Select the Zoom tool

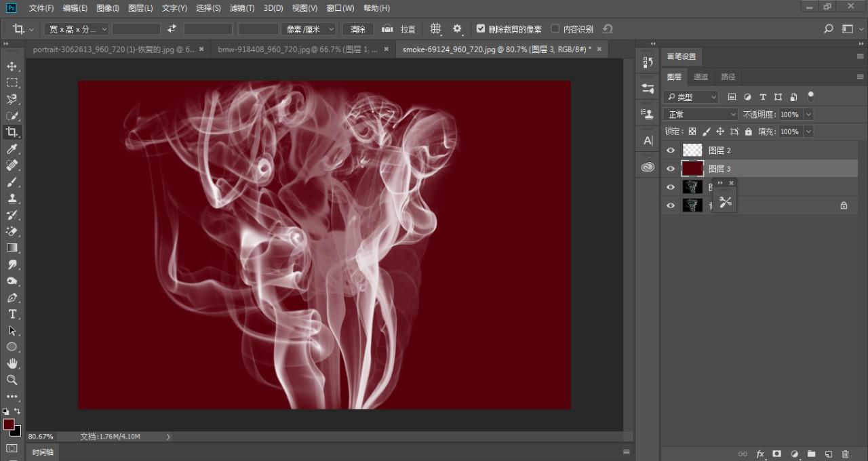pyautogui.click(x=12, y=380)
